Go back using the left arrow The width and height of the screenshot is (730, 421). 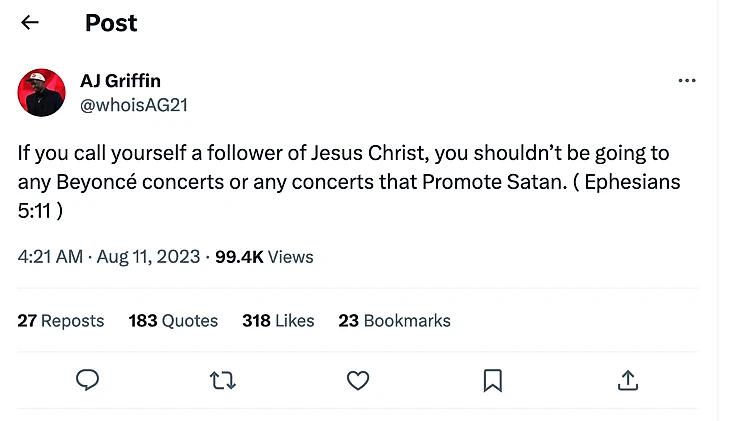pyautogui.click(x=30, y=23)
